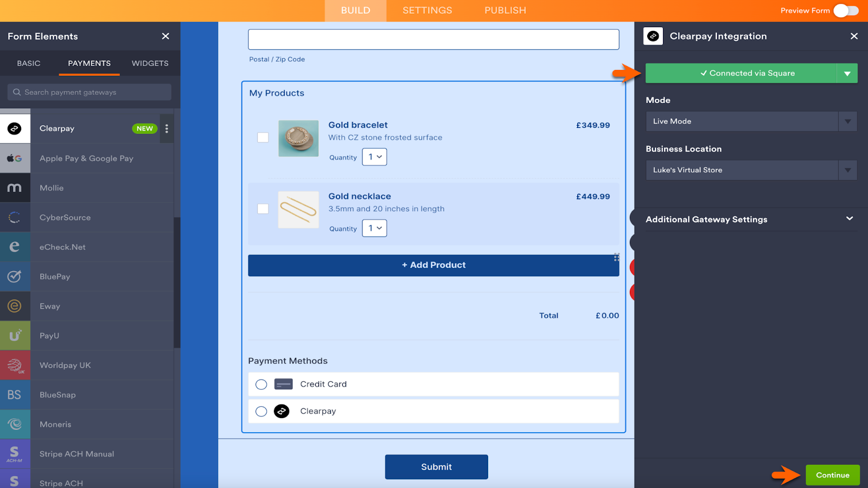The image size is (868, 488).
Task: Click the PayU logo icon
Action: click(15, 336)
